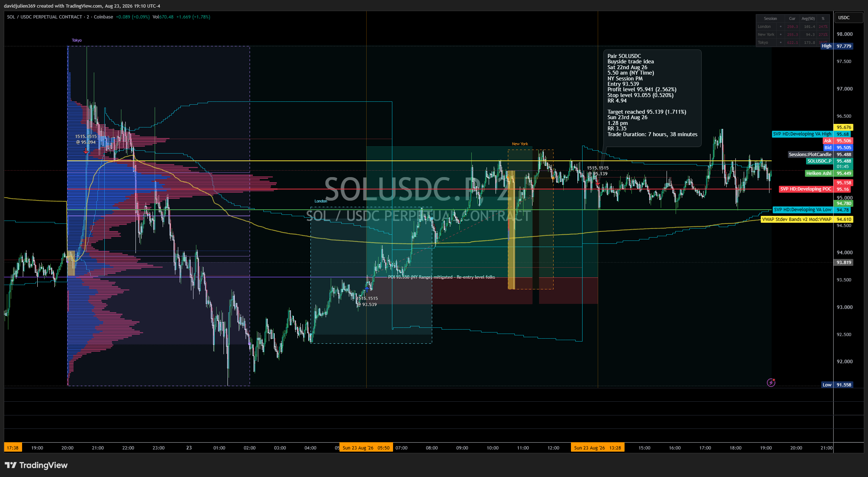Click the 1515.1515 @ 95.139 trade label
Image resolution: width=868 pixels, height=477 pixels.
pyautogui.click(x=597, y=171)
